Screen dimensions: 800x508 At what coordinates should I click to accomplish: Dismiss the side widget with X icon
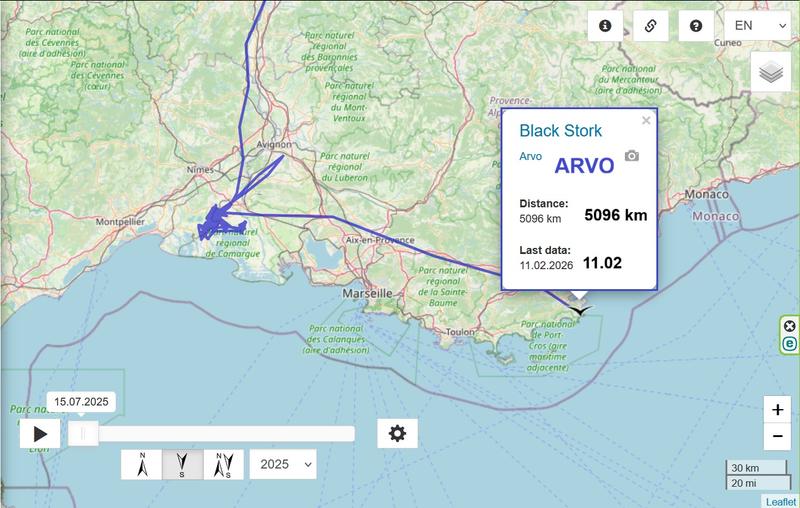pyautogui.click(x=789, y=326)
